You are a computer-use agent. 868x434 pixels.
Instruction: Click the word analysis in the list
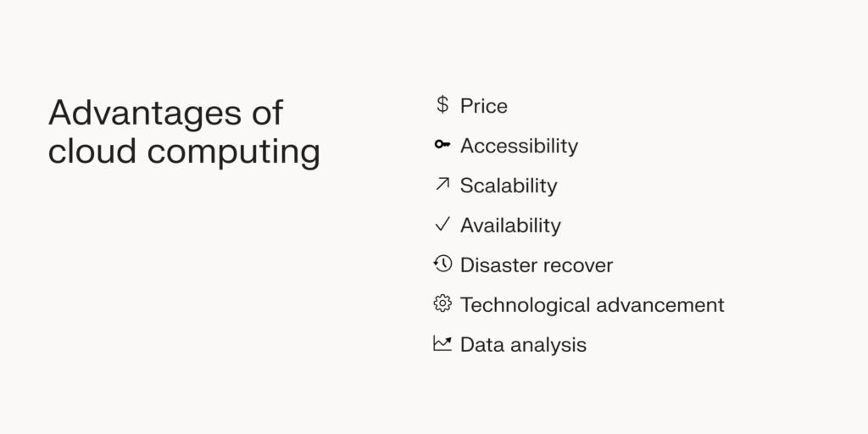pos(548,346)
